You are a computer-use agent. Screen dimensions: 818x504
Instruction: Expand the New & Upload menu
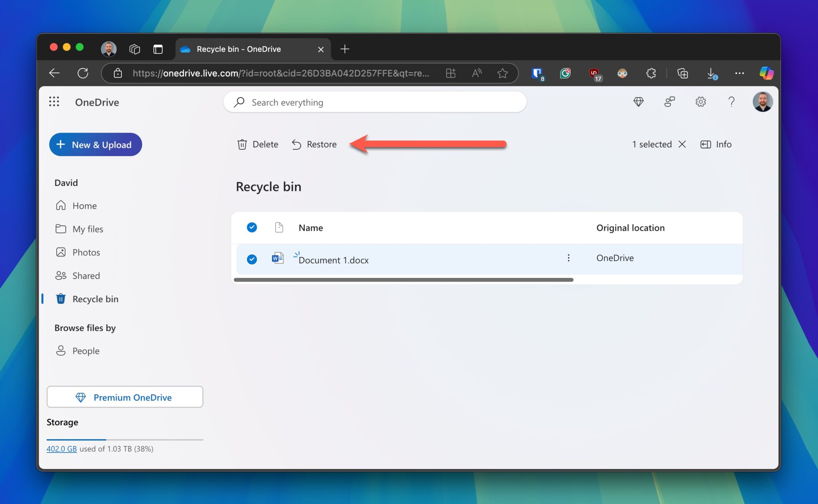95,144
